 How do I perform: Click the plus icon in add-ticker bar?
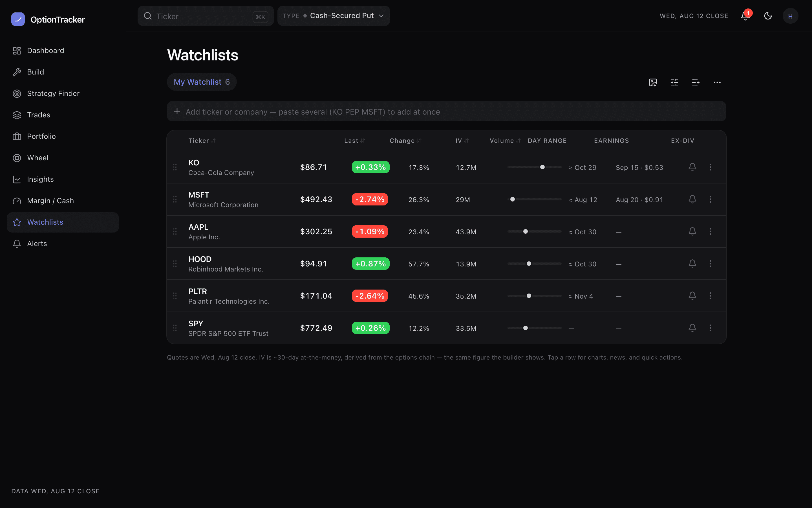click(x=177, y=111)
